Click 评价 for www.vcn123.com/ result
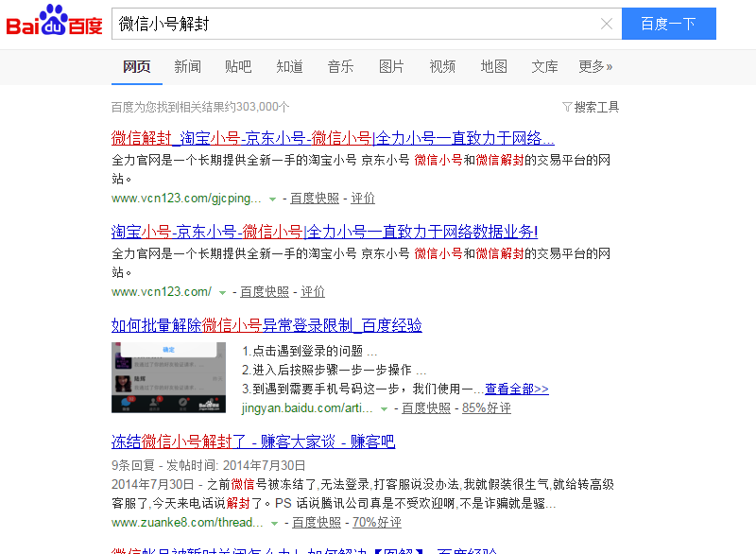756x554 pixels. [313, 292]
